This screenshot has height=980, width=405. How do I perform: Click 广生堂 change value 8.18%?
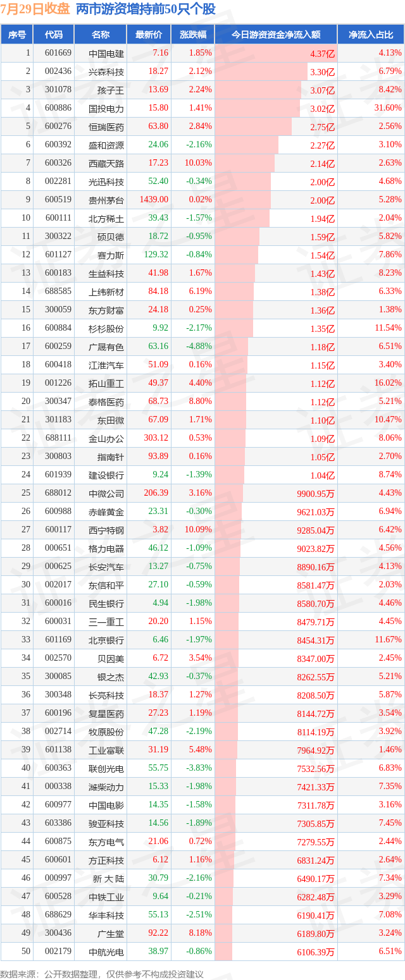(200, 933)
